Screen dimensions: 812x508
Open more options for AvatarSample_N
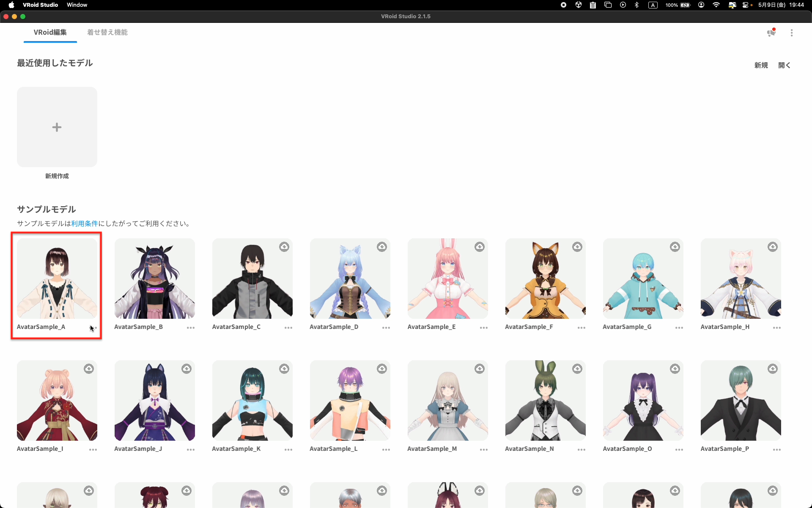tap(582, 450)
